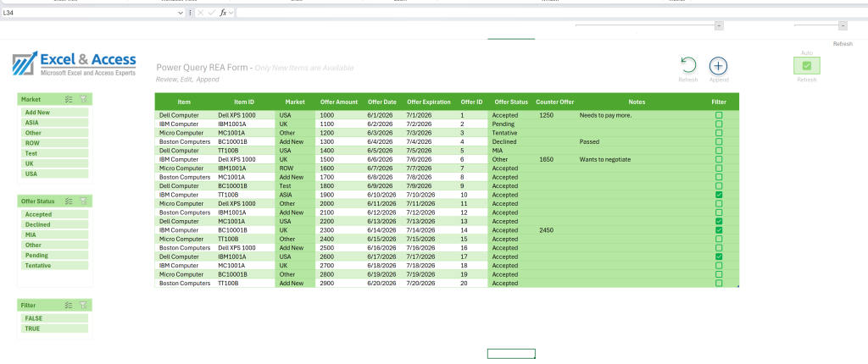
Task: Select Accepted in Offer Status slicer
Action: point(55,214)
